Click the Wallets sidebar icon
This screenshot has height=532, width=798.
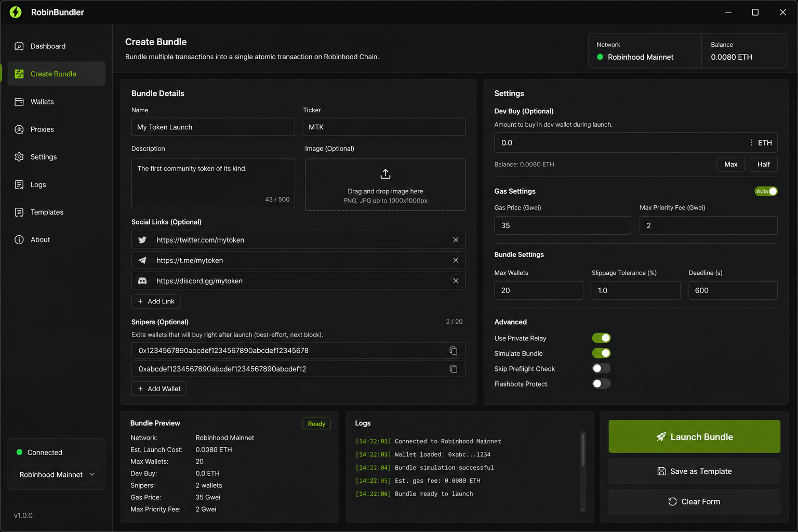[x=19, y=102]
